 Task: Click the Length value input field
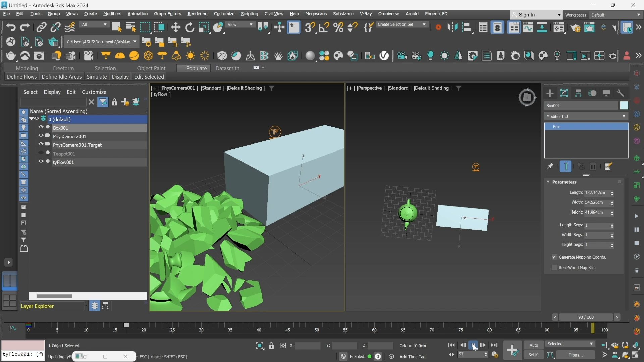pyautogui.click(x=597, y=193)
